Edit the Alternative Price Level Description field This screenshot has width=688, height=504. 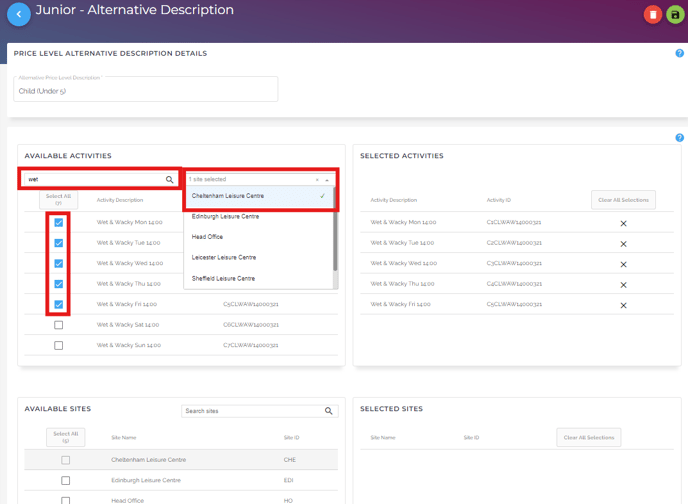pos(146,89)
